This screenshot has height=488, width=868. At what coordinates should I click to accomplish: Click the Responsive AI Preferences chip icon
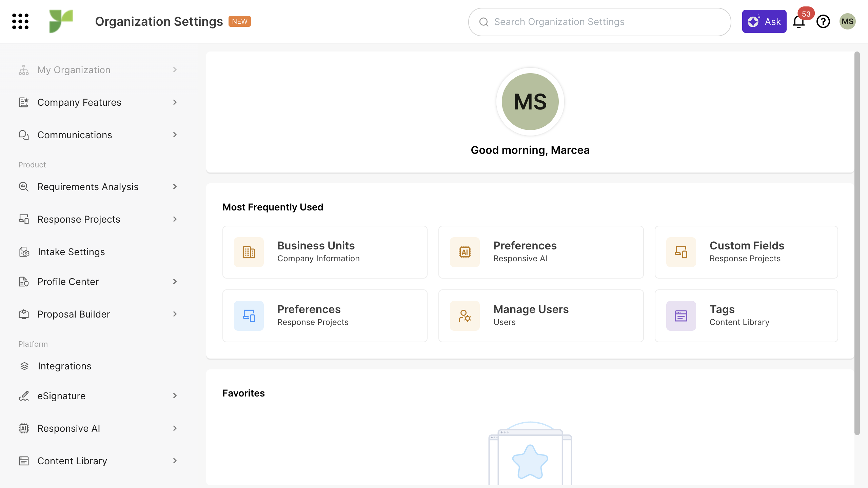click(465, 252)
